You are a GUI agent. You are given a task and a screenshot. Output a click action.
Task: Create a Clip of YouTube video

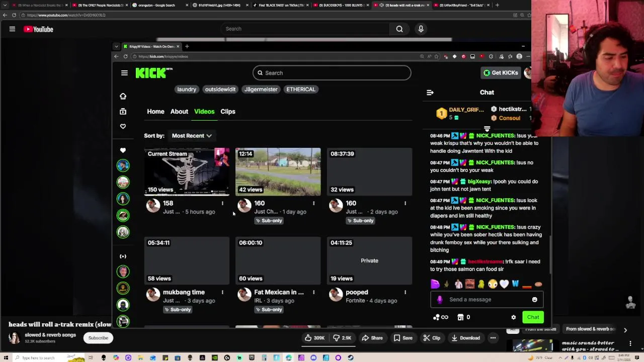tap(432, 338)
